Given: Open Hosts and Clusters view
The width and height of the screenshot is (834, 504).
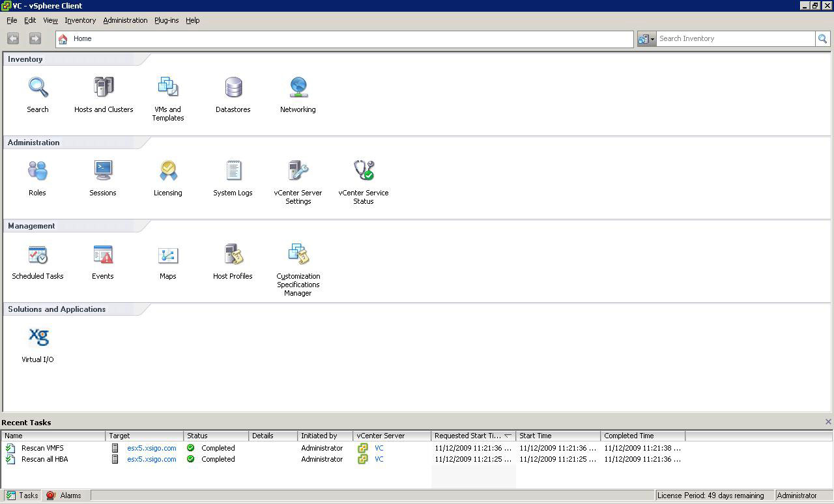Looking at the screenshot, I should click(104, 95).
